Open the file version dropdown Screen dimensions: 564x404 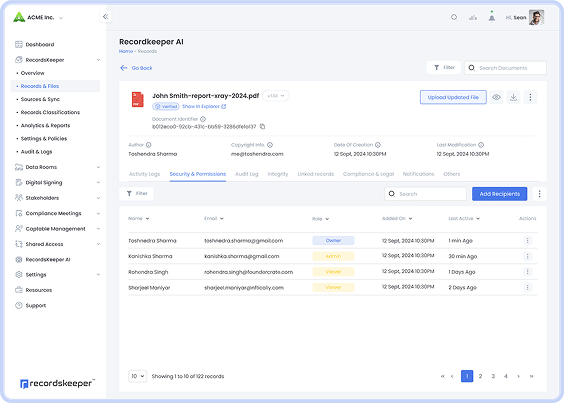point(276,96)
